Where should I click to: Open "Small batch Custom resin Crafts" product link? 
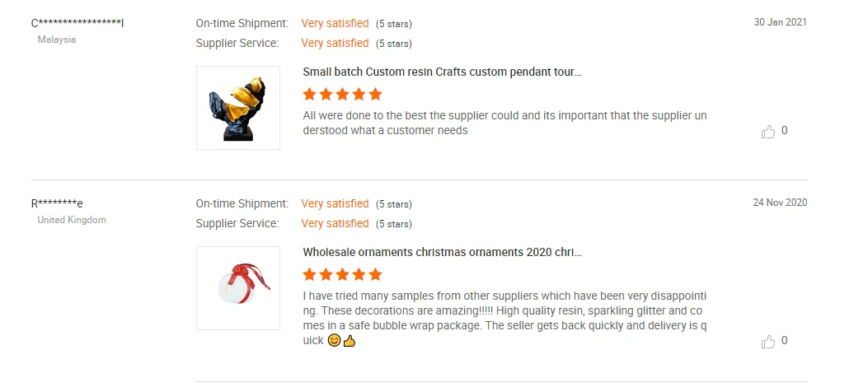[442, 72]
